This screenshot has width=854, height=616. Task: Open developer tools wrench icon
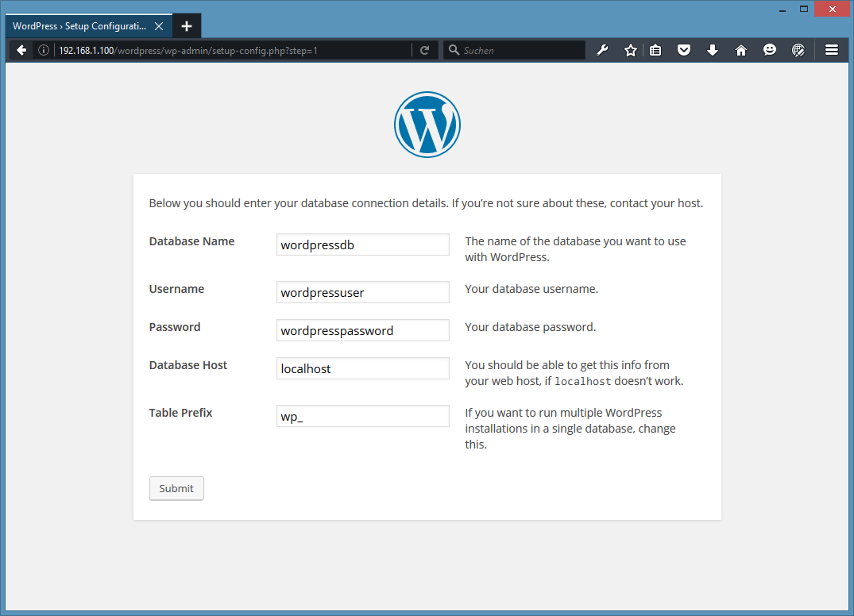coord(602,51)
